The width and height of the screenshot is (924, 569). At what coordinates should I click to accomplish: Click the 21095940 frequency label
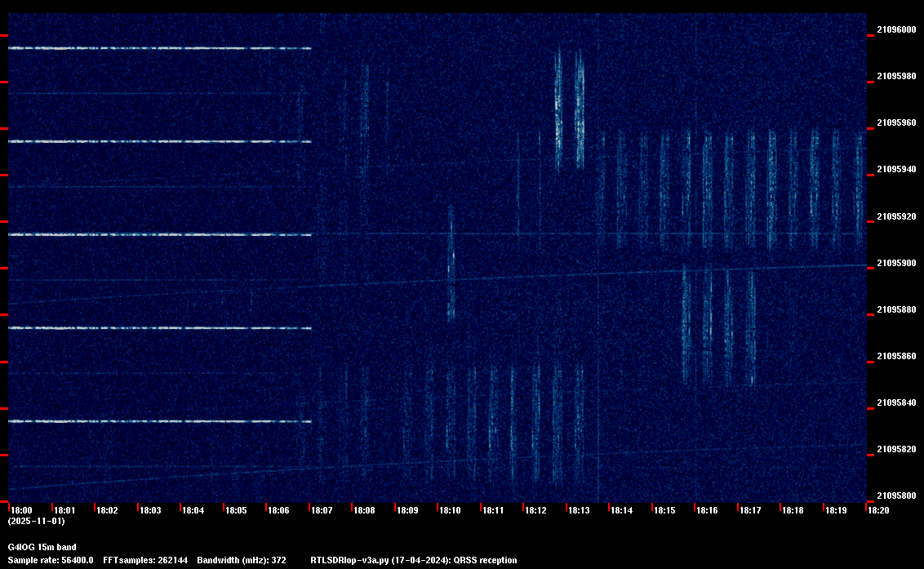(896, 169)
